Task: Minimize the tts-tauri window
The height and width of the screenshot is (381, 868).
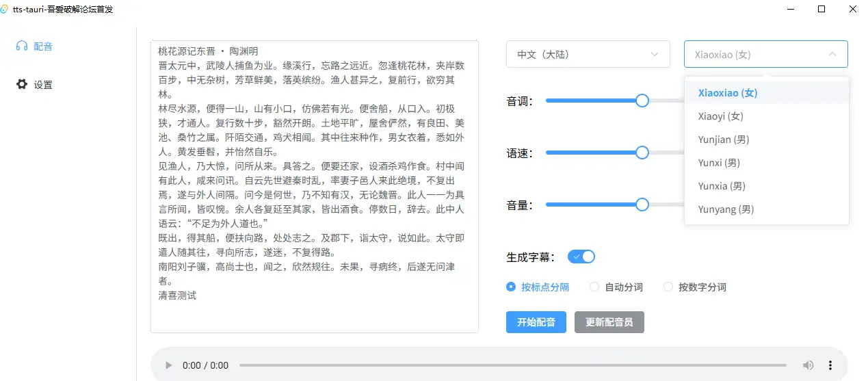Action: pyautogui.click(x=790, y=9)
